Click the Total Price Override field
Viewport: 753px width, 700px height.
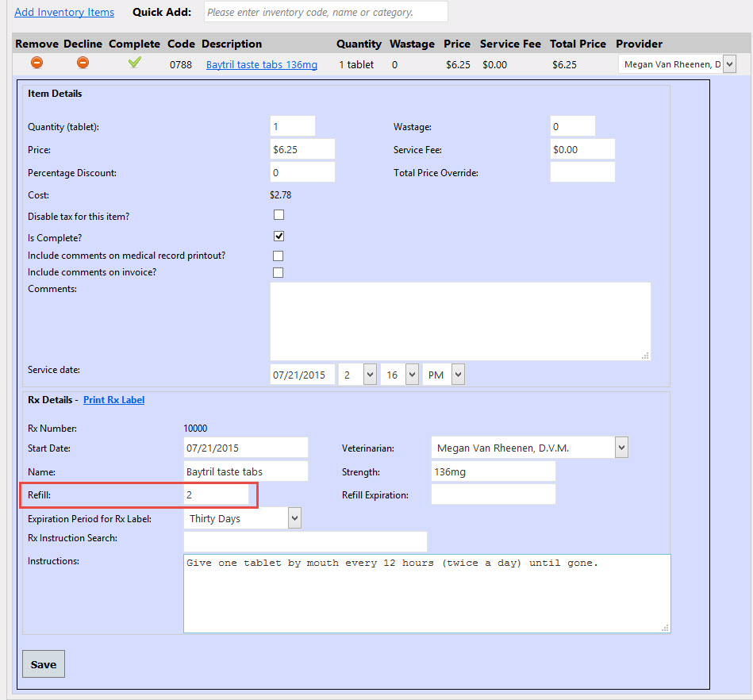(x=582, y=172)
